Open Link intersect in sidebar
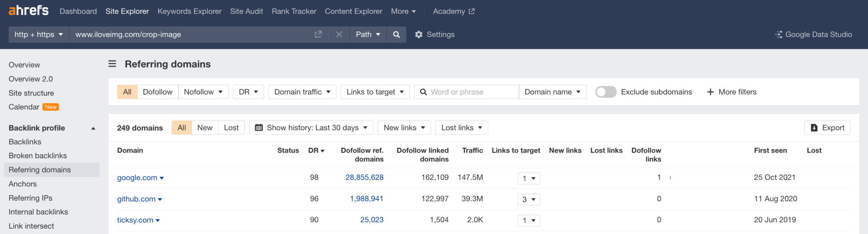Image resolution: width=868 pixels, height=234 pixels. click(x=31, y=226)
